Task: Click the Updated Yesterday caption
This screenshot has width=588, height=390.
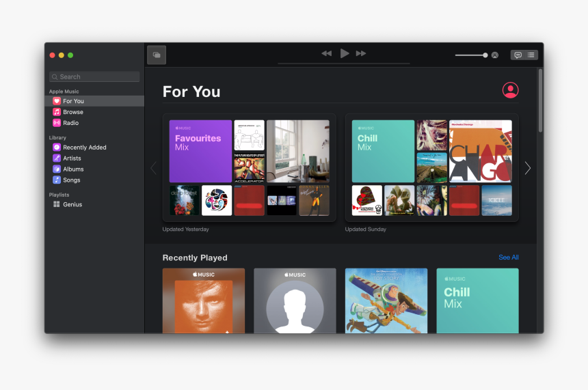Action: [x=185, y=229]
